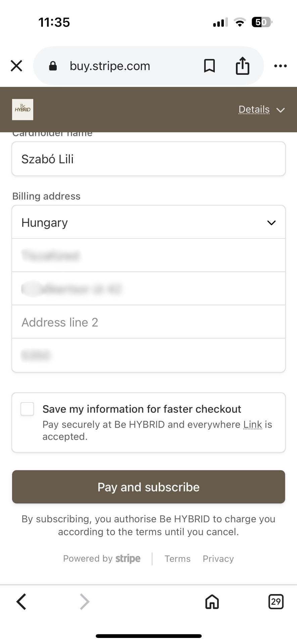Screen dimensions: 297x644
Task: Tap the padlock icon in the URL bar
Action: point(53,66)
